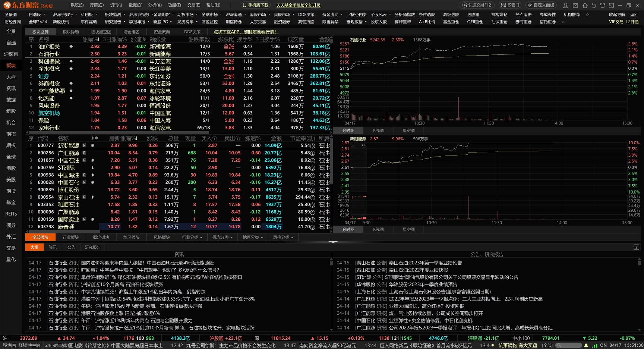The width and height of the screenshot is (644, 349).
Task: Click the undo back arrow icon
Action: (x=594, y=5)
